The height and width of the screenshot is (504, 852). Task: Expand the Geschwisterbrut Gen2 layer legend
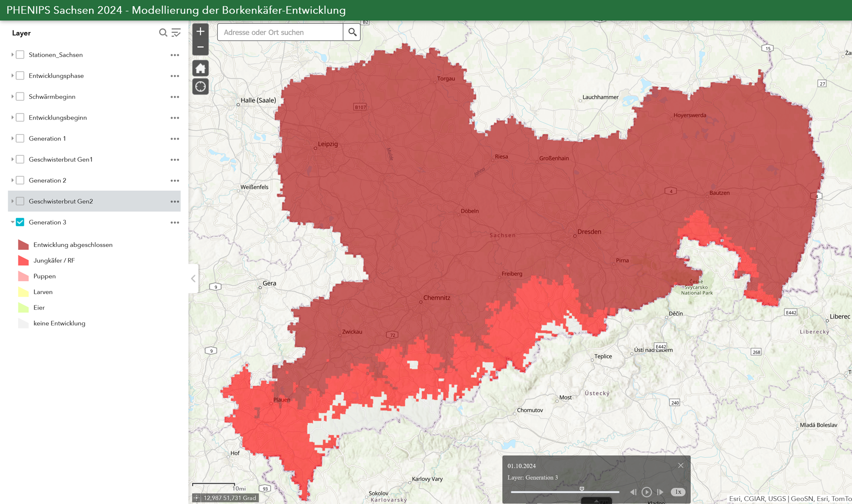[x=12, y=201]
